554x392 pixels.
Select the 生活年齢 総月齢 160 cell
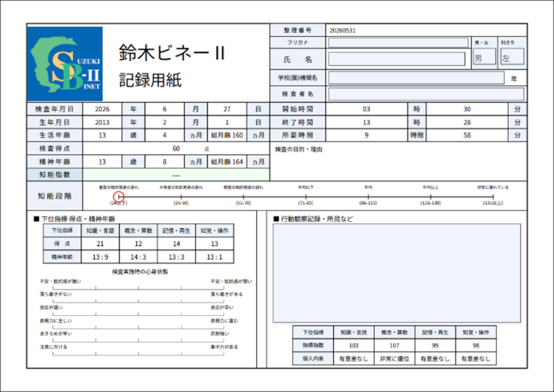click(227, 135)
